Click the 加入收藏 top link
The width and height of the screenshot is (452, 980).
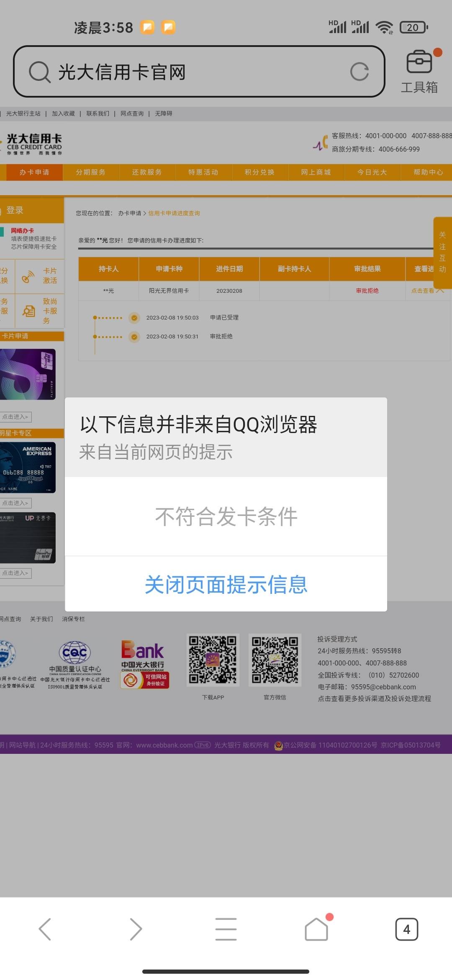click(63, 113)
